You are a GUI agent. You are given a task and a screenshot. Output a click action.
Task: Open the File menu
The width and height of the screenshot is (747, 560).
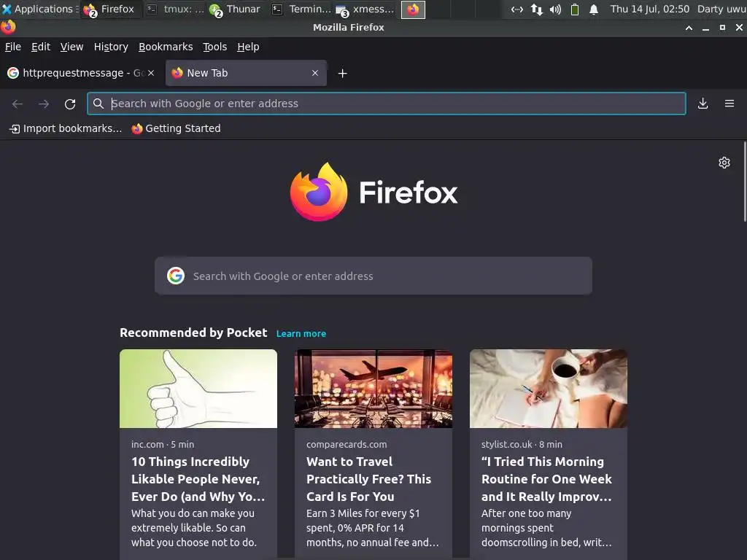click(13, 47)
